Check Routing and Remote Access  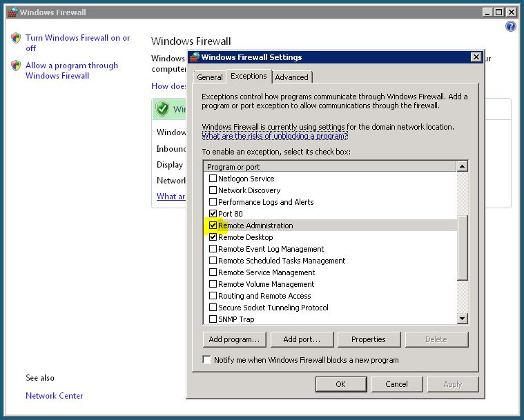pyautogui.click(x=213, y=295)
